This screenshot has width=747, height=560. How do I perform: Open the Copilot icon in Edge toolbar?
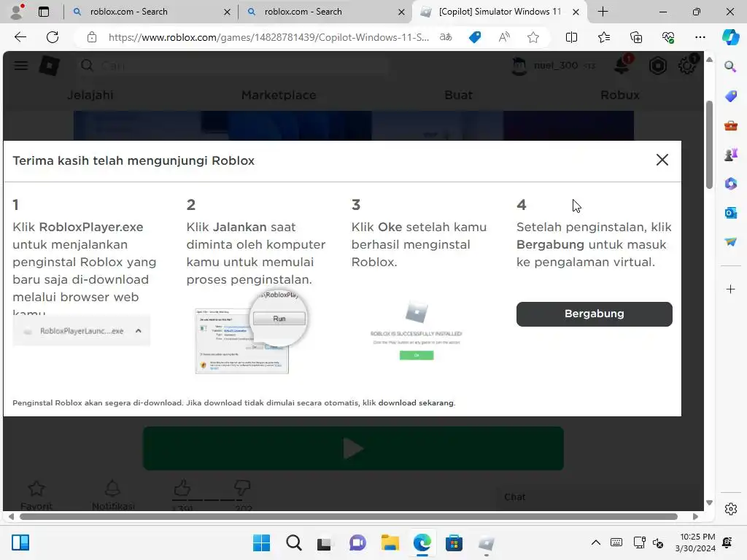[730, 37]
